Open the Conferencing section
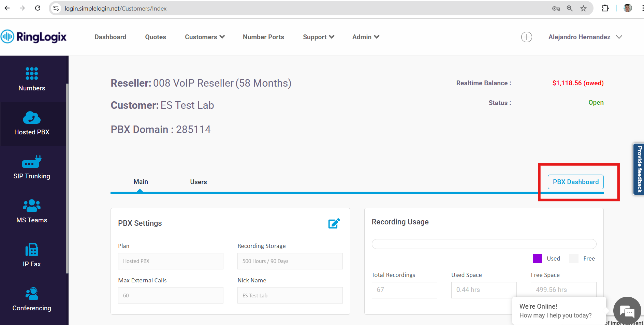The height and width of the screenshot is (325, 644). pos(32,299)
